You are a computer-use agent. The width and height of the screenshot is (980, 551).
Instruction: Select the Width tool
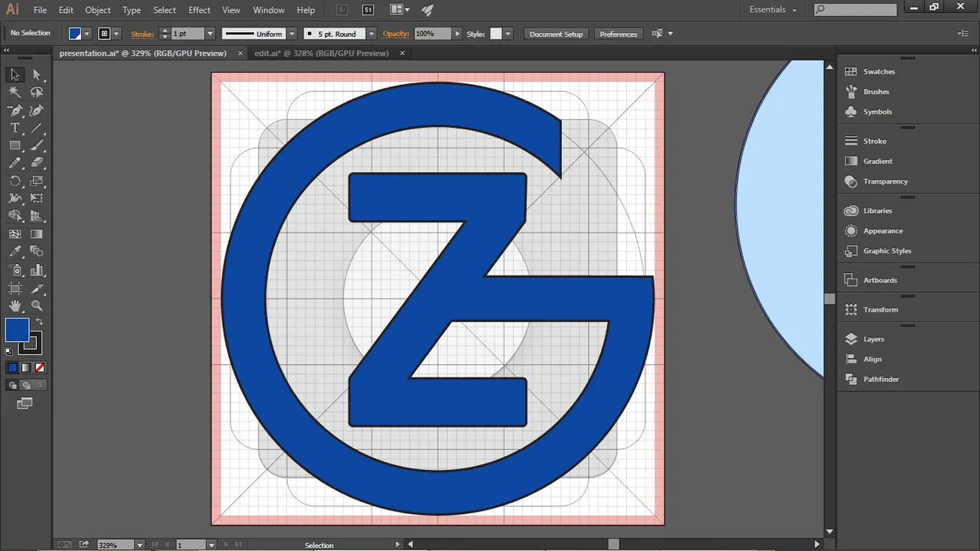(x=15, y=199)
